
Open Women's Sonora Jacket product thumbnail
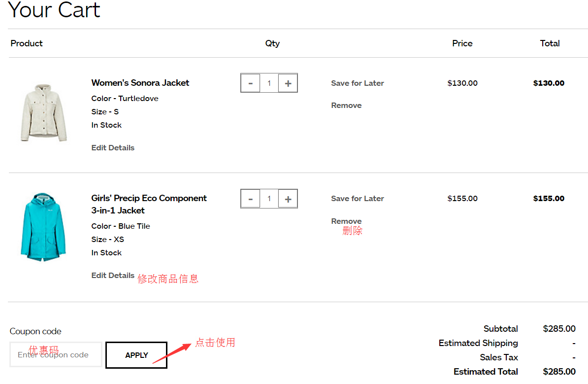[x=44, y=112]
